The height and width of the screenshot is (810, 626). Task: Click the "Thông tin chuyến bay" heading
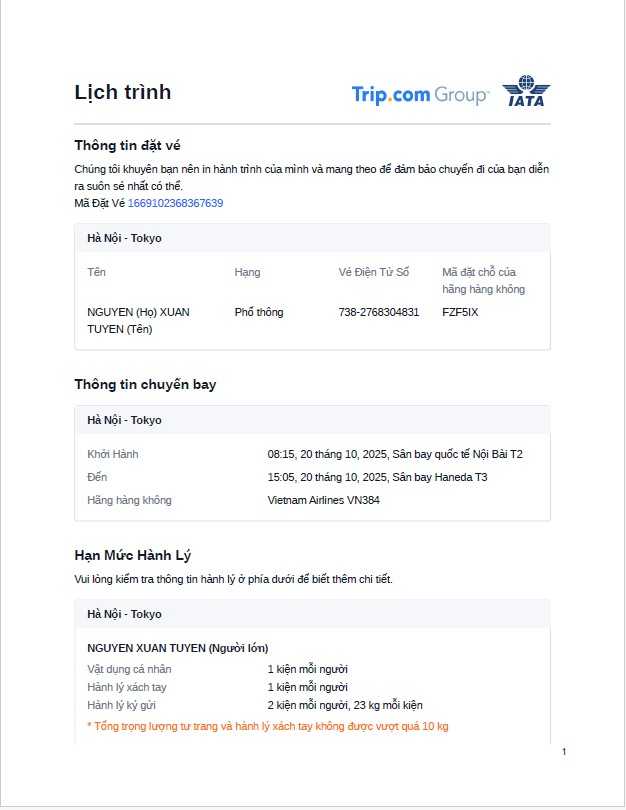[145, 384]
